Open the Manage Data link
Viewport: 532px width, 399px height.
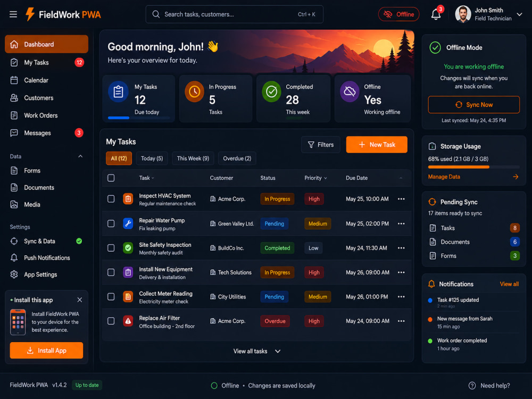444,177
